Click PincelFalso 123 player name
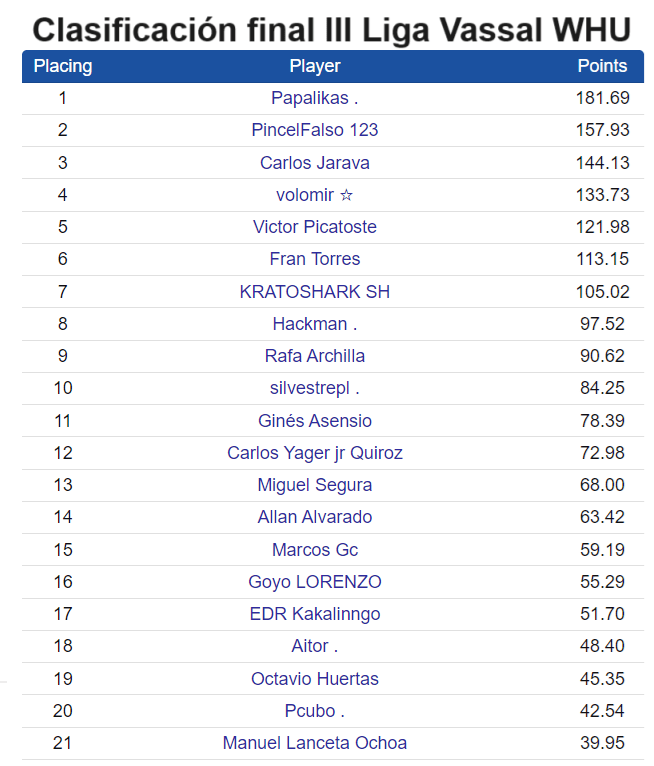654x766 pixels. click(315, 130)
